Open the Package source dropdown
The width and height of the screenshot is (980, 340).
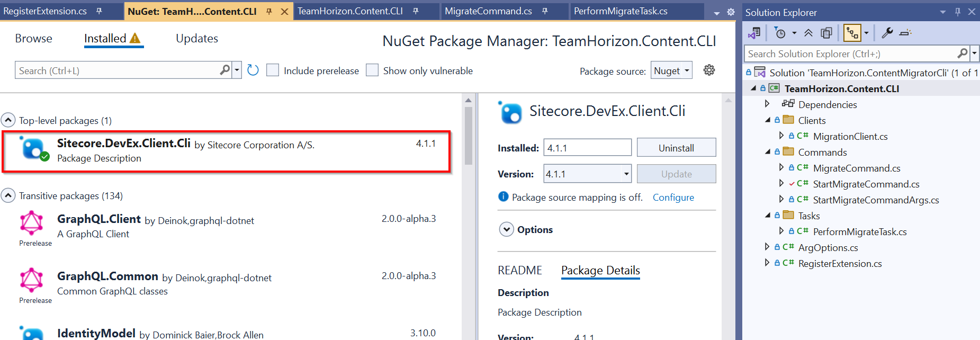(x=671, y=70)
